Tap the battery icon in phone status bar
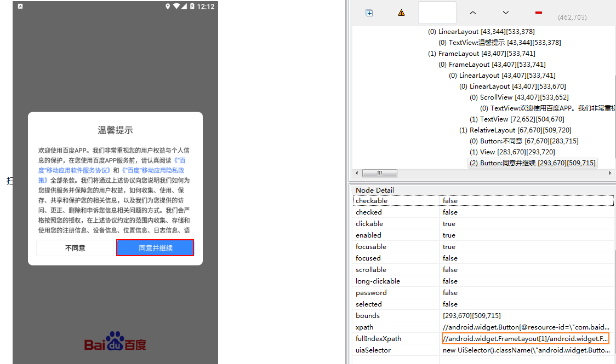 tap(192, 6)
